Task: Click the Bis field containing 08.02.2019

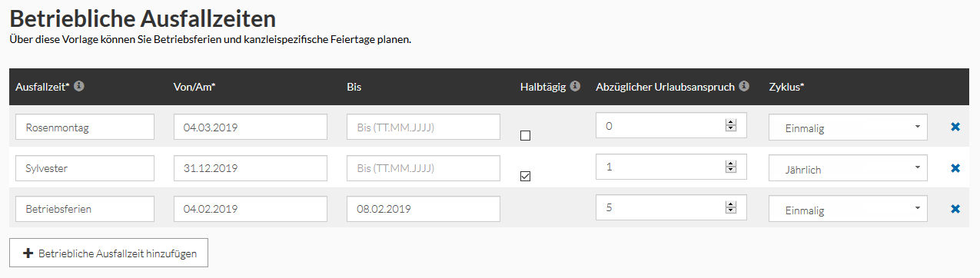Action: click(424, 208)
